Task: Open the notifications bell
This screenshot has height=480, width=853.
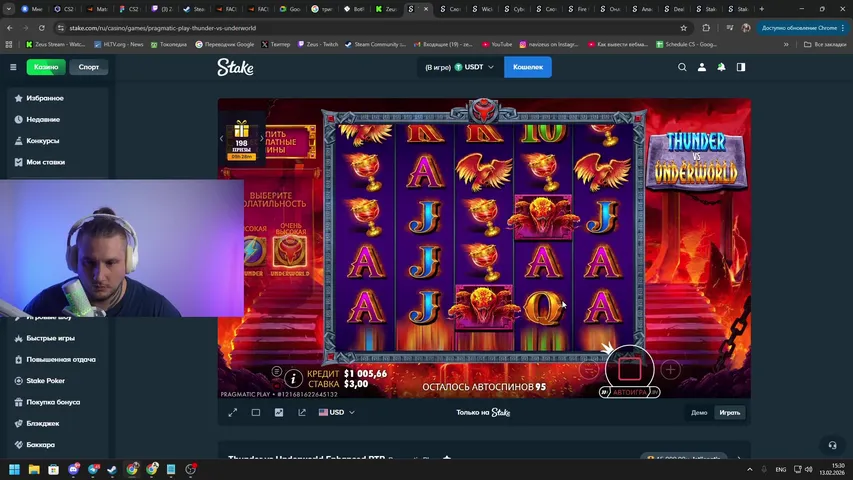Action: coord(721,67)
